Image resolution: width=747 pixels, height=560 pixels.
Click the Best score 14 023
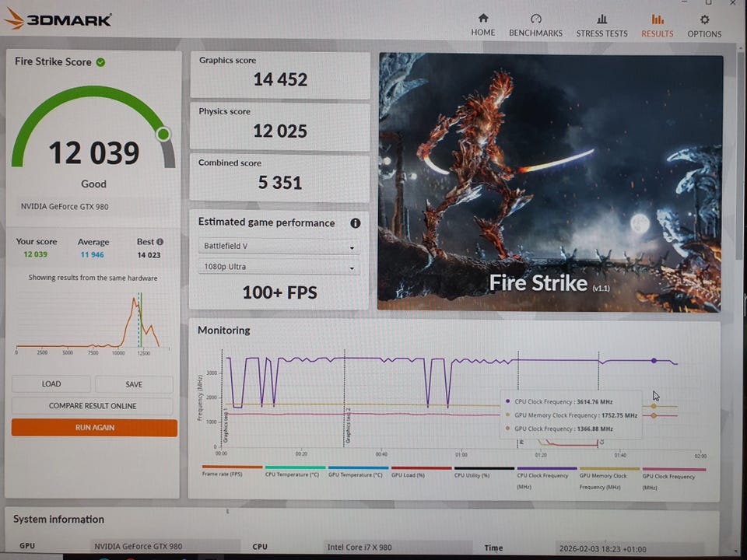pos(149,255)
